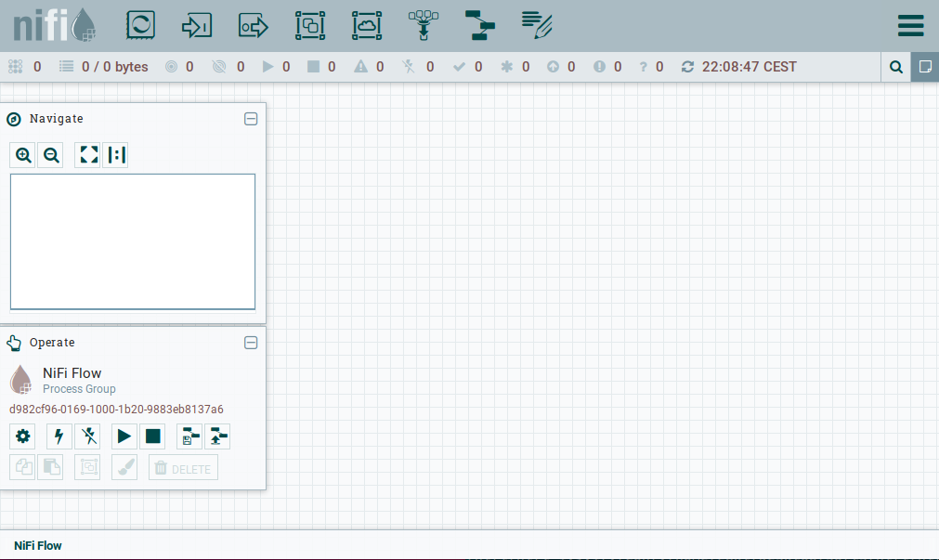Stop the flow with stop button
This screenshot has width=939, height=560.
click(152, 436)
